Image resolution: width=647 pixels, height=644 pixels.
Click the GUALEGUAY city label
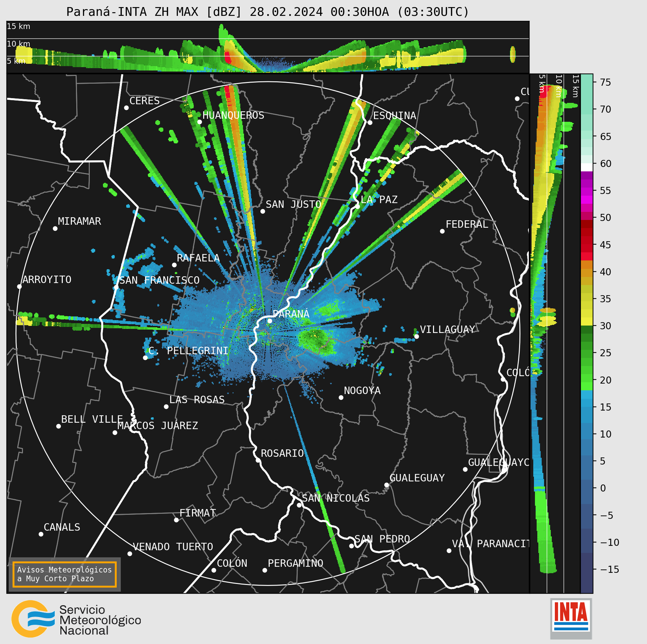417,478
